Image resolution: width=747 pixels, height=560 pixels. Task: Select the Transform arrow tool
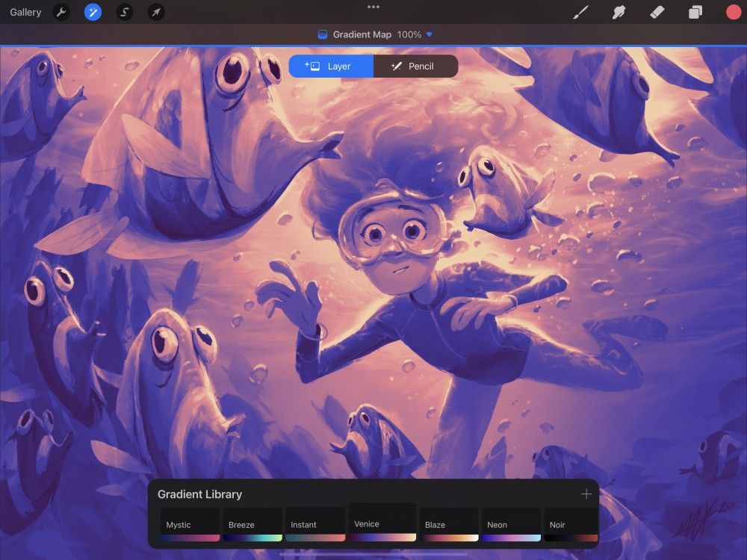pyautogui.click(x=155, y=12)
